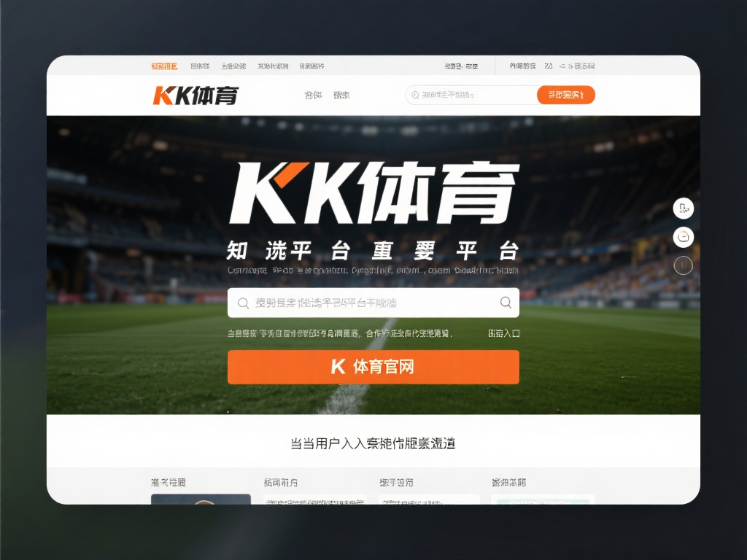This screenshot has height=560, width=747.
Task: Click the last column heading at bottom right
Action: [x=508, y=483]
